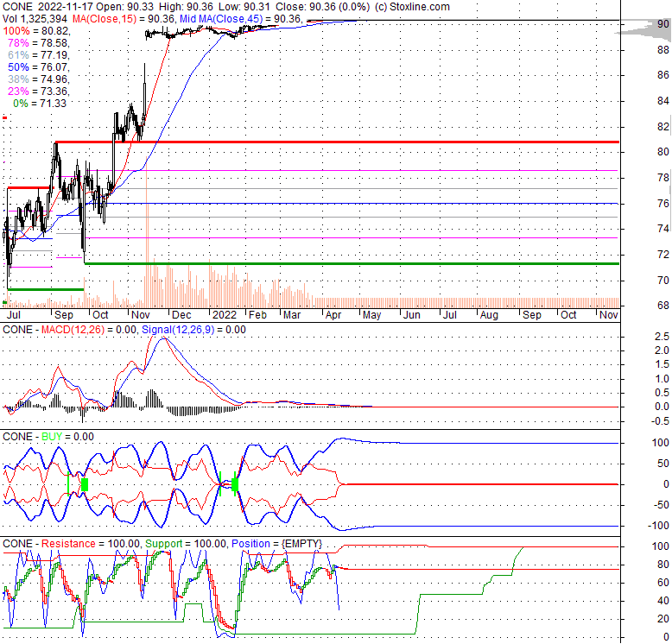Screen dimensions: 672x644
Task: Click the 'May' month label on the time axis
Action: [x=371, y=315]
